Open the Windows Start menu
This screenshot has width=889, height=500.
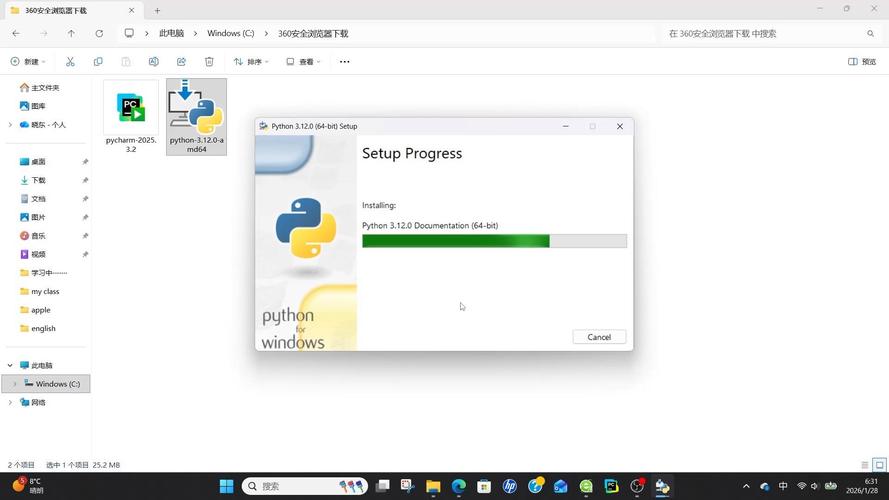(226, 486)
